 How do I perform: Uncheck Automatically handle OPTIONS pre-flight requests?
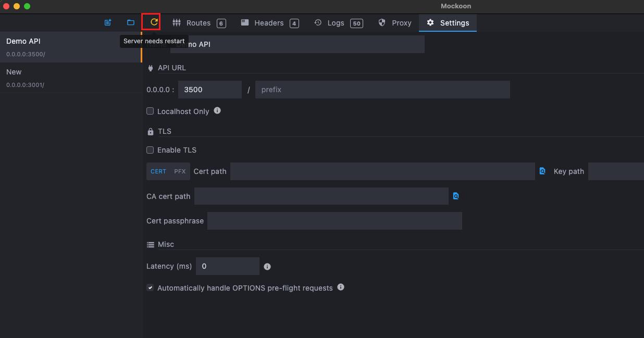150,287
